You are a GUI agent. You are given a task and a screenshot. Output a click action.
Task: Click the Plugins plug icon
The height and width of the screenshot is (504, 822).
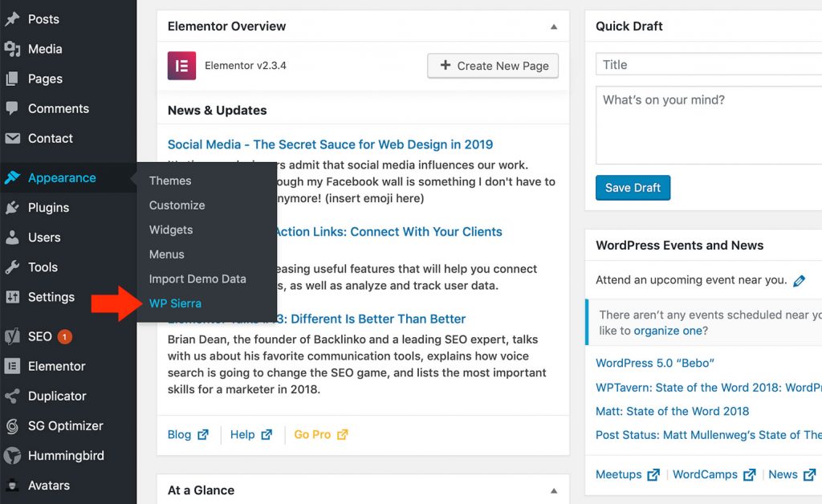click(x=12, y=208)
